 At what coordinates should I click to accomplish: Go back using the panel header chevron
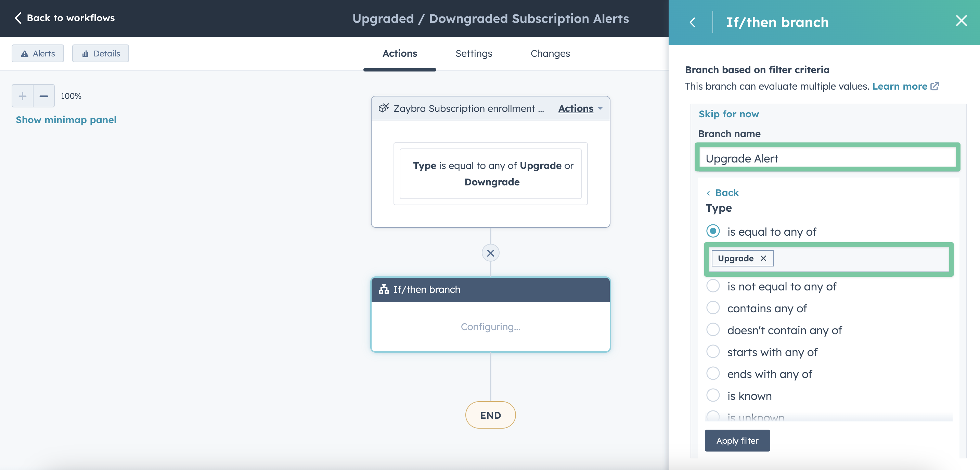692,22
